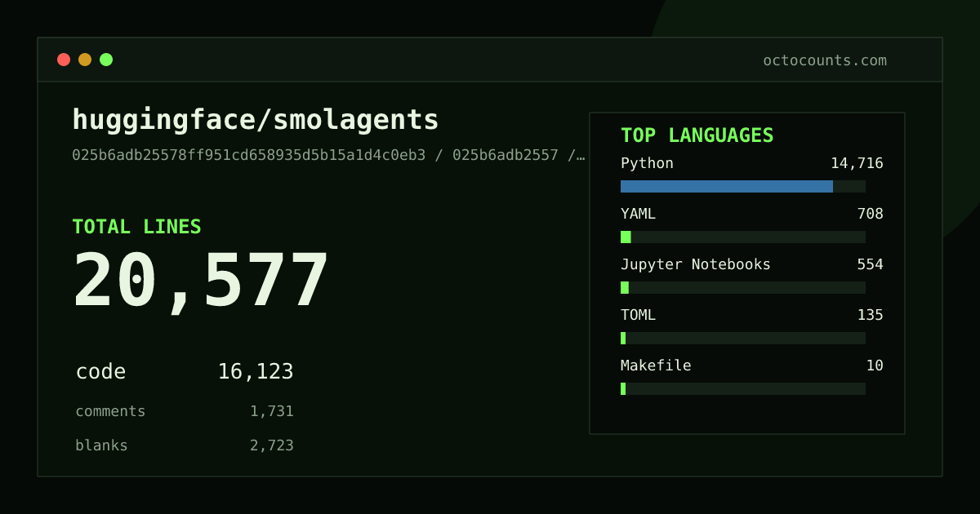Select the 708 YAML line count
980x514 pixels.
pos(870,214)
